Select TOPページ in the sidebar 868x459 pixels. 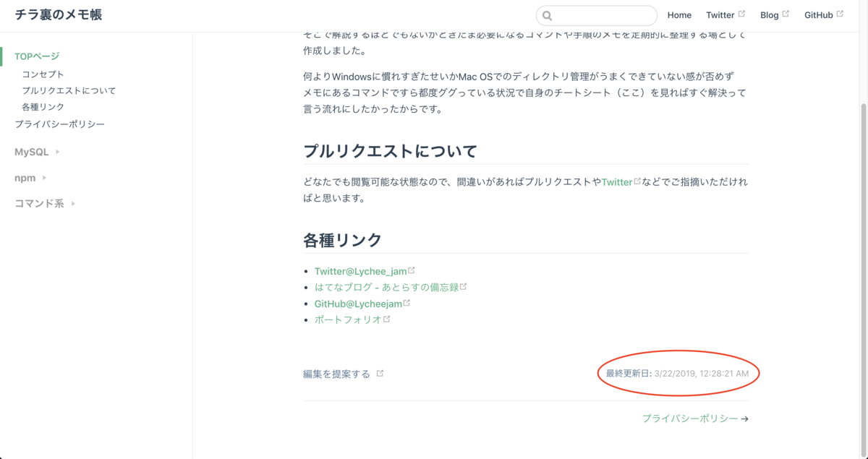pos(37,56)
